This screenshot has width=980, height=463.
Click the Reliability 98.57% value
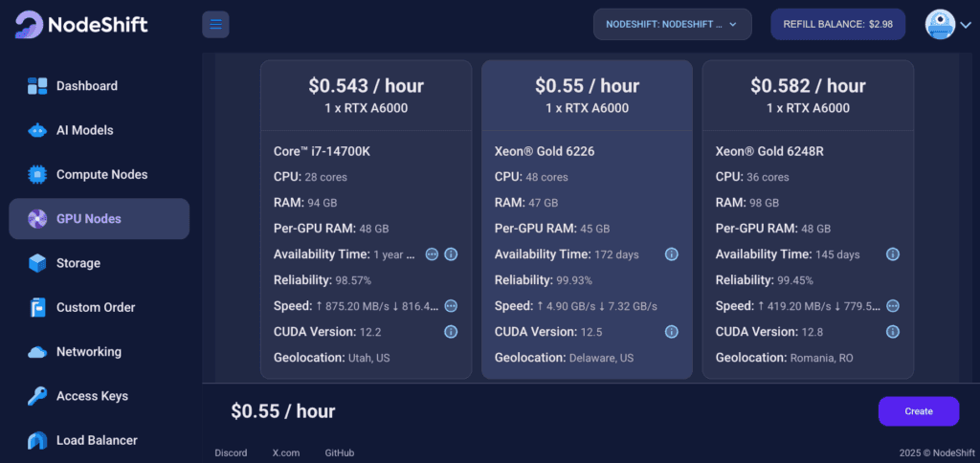tap(352, 280)
